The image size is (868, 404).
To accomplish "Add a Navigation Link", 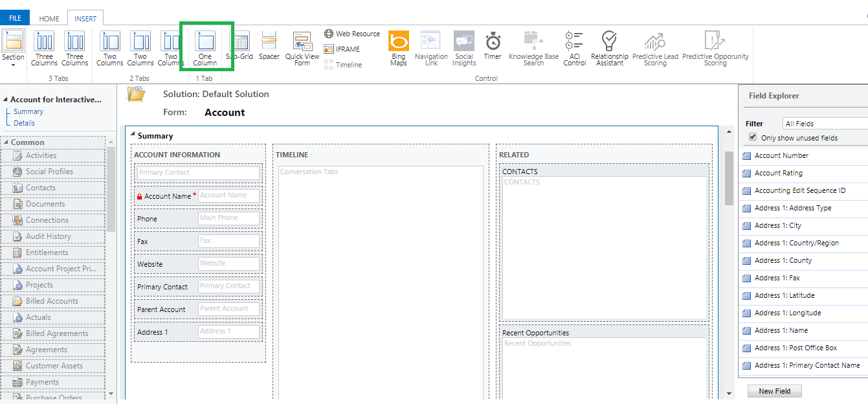I will (431, 49).
